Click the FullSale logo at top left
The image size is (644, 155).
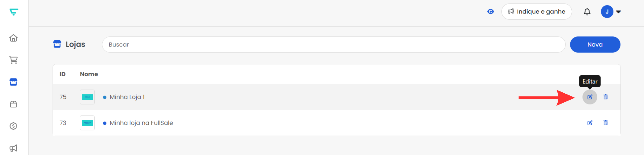(14, 12)
